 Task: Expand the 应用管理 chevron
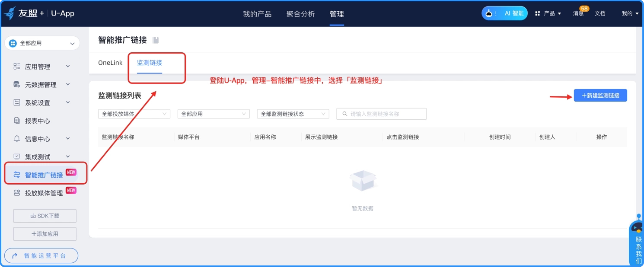pos(68,66)
